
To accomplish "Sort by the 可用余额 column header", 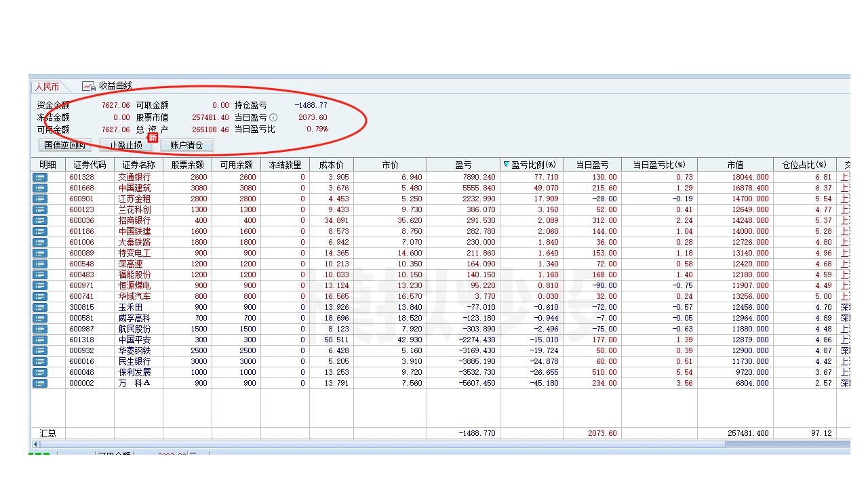I will pos(237,165).
